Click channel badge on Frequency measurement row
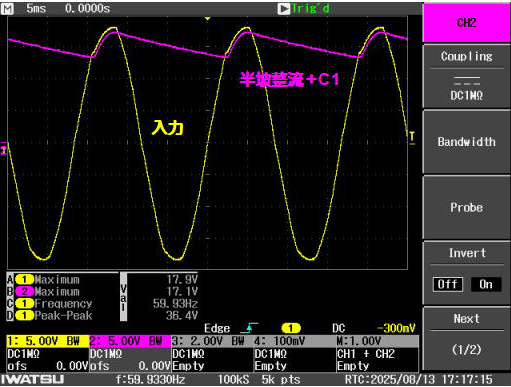This screenshot has height=387, width=511. tap(24, 304)
